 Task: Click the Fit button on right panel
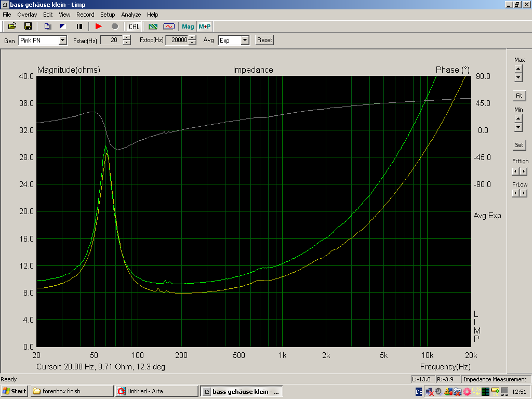coord(518,96)
